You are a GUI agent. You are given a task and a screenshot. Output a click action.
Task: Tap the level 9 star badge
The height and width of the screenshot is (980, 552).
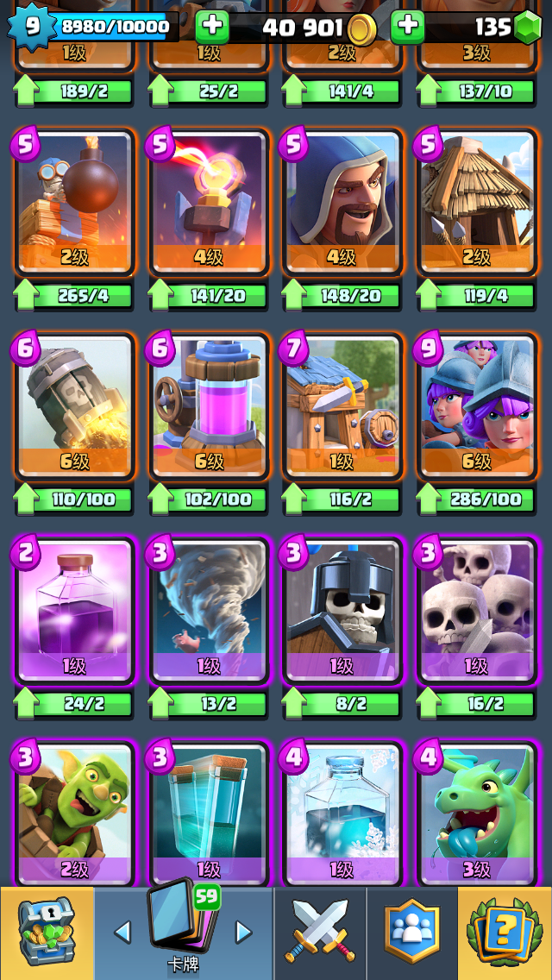(30, 27)
